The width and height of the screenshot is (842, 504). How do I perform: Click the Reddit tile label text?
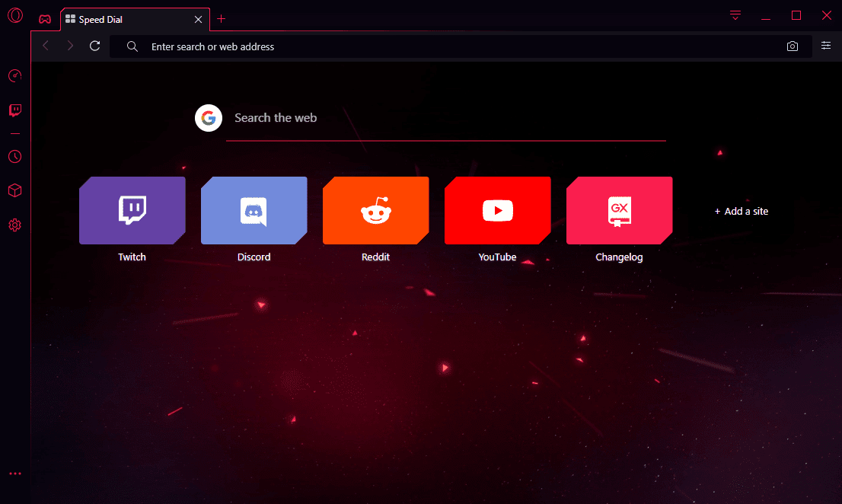click(x=375, y=257)
